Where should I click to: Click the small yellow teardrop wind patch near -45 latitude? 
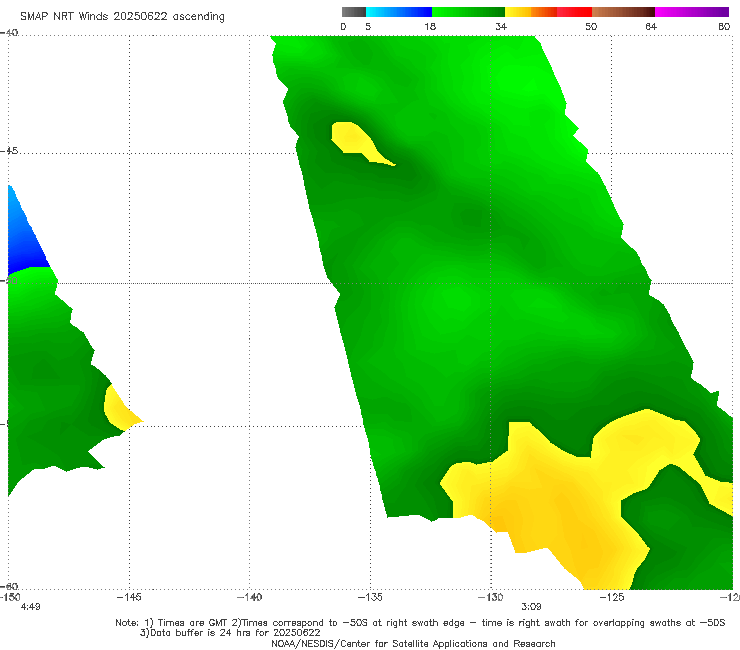tap(354, 139)
